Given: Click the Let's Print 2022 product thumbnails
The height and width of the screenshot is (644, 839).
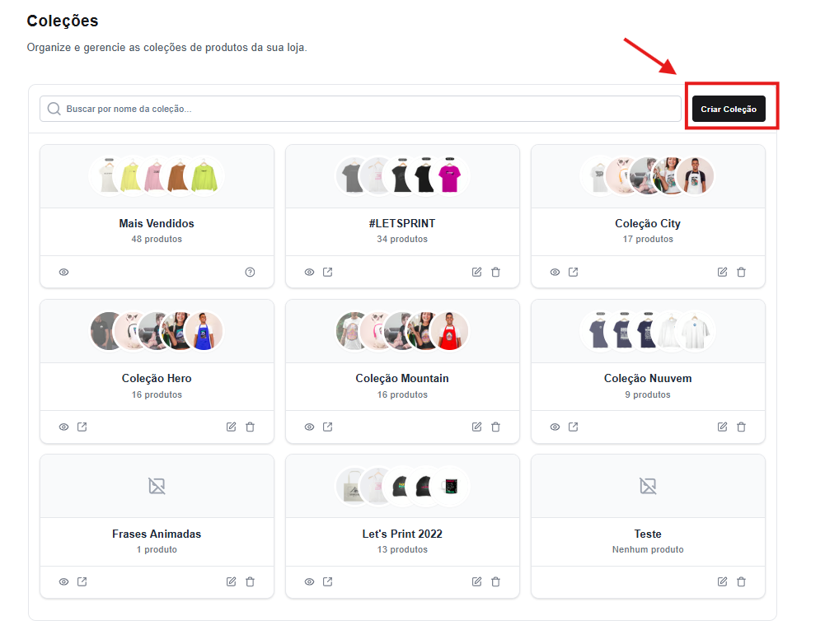Looking at the screenshot, I should click(402, 486).
